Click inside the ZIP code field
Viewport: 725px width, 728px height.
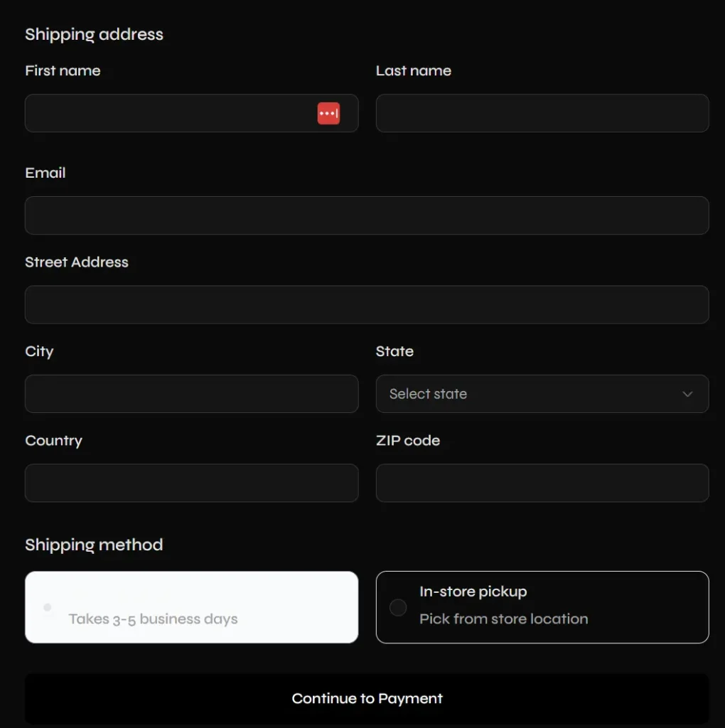(x=542, y=483)
